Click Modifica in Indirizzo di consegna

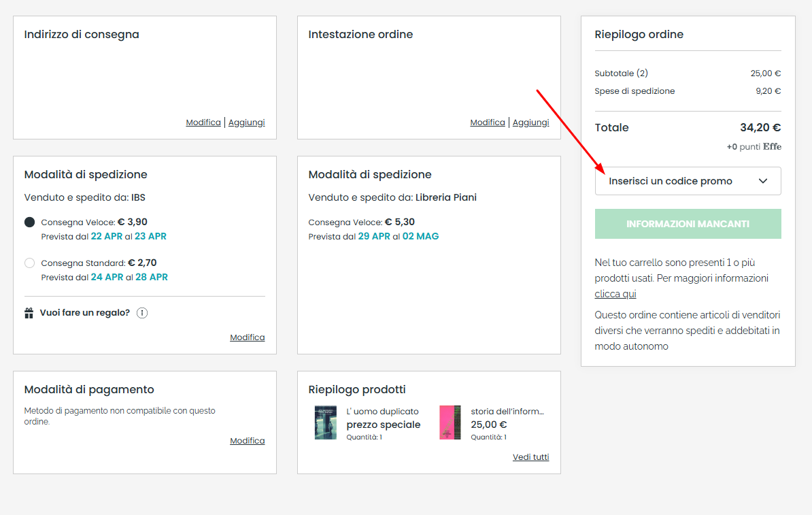pos(203,122)
